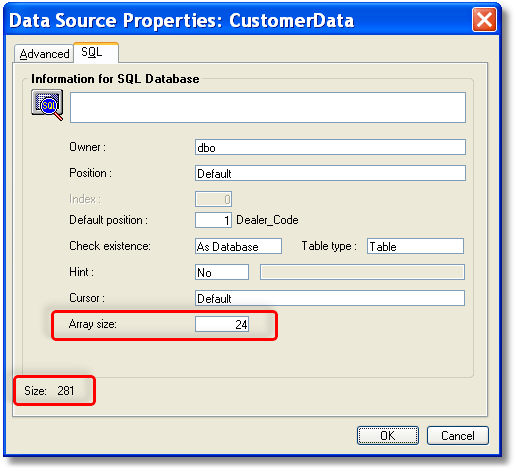Click the SQL magnifier icon button
Image resolution: width=516 pixels, height=471 pixels.
(47, 105)
